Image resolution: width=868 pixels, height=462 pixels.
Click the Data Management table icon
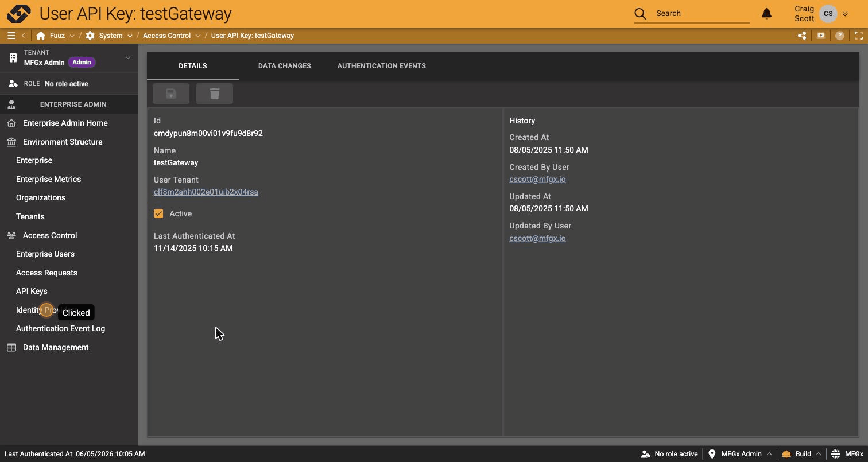pos(11,348)
